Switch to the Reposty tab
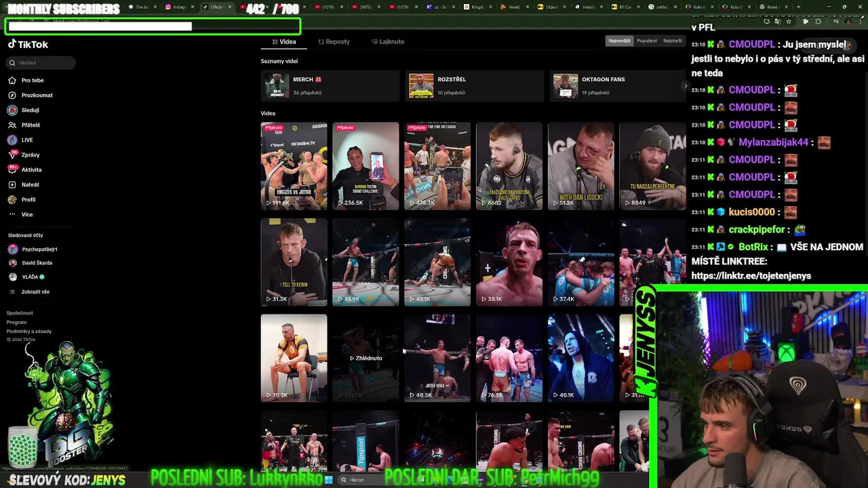868x488 pixels. tap(334, 41)
